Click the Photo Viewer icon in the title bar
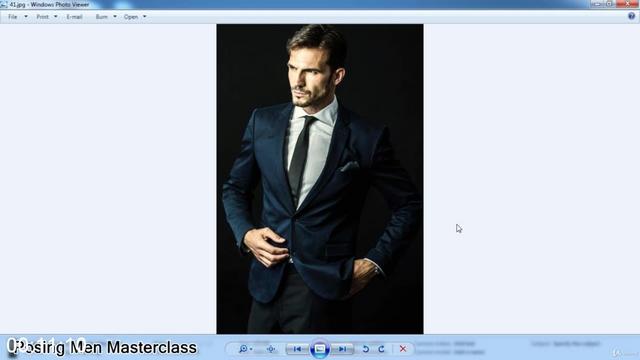This screenshot has width=640, height=360. point(4,4)
